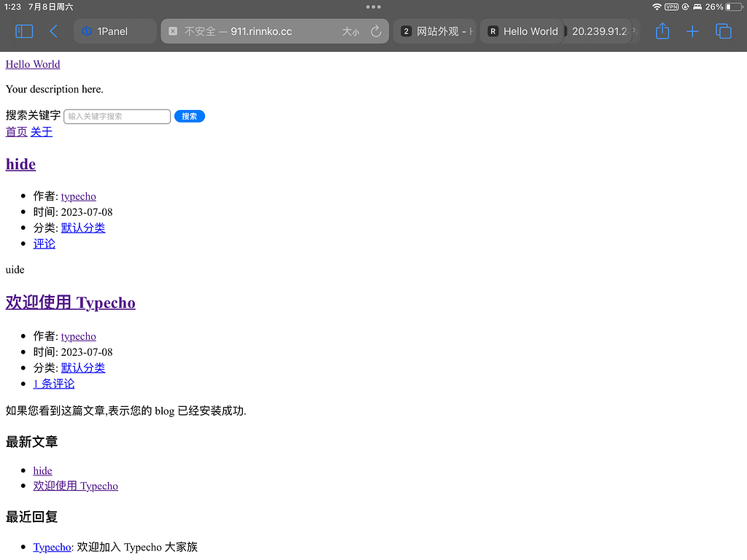Switch to the Hello World tab
The image size is (747, 560).
click(x=521, y=31)
